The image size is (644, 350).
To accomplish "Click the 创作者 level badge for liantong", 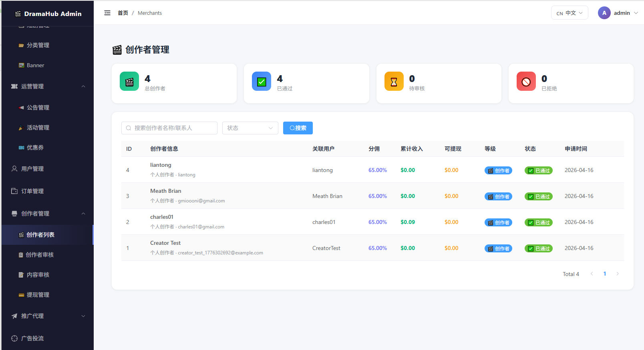I will coord(498,170).
